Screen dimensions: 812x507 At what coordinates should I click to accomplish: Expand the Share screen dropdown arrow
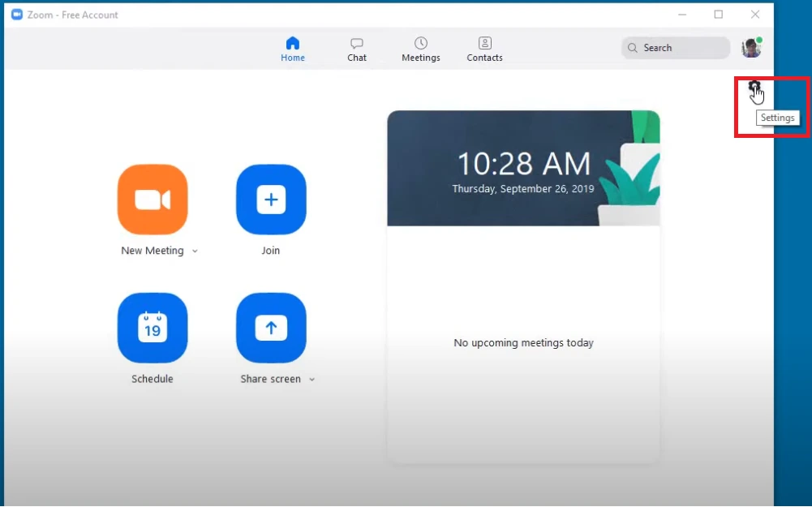311,380
